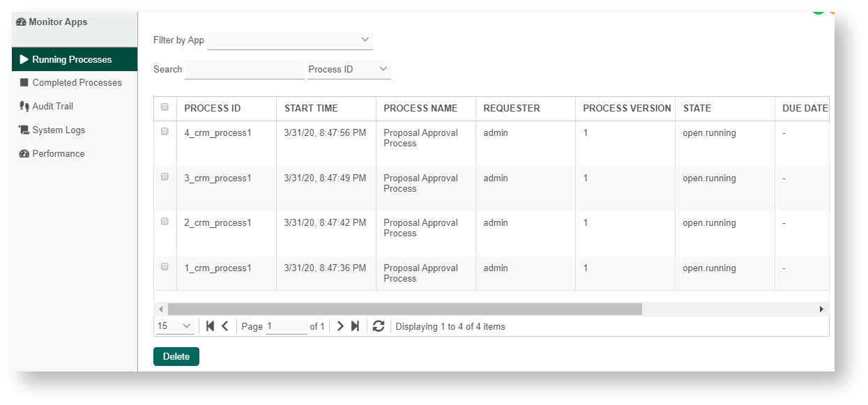
Task: Open the page size dropdown showing 15
Action: pyautogui.click(x=175, y=326)
